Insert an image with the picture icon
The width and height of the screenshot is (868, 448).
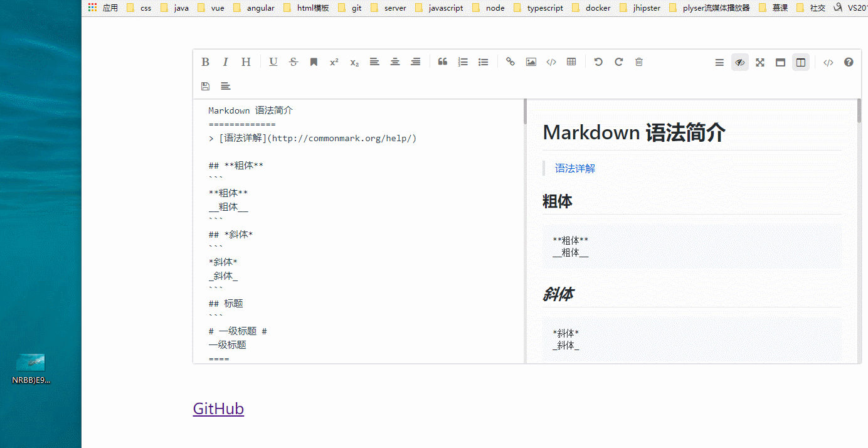[x=531, y=62]
